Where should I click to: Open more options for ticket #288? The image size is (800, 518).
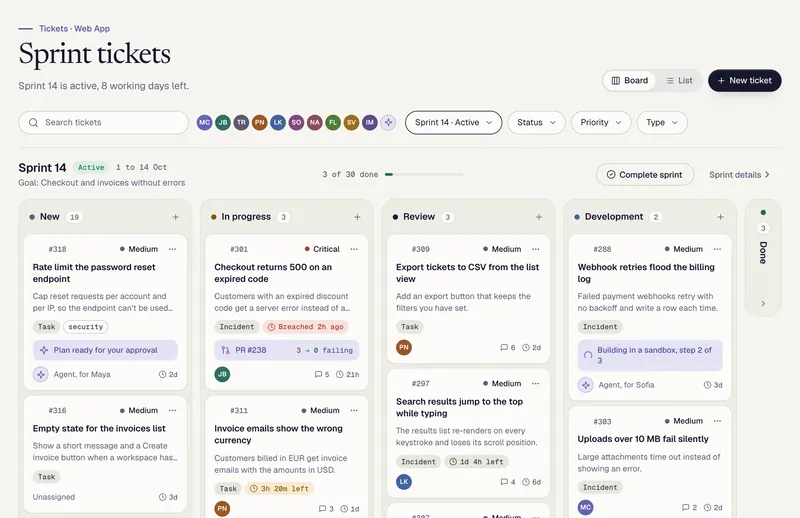pos(717,249)
